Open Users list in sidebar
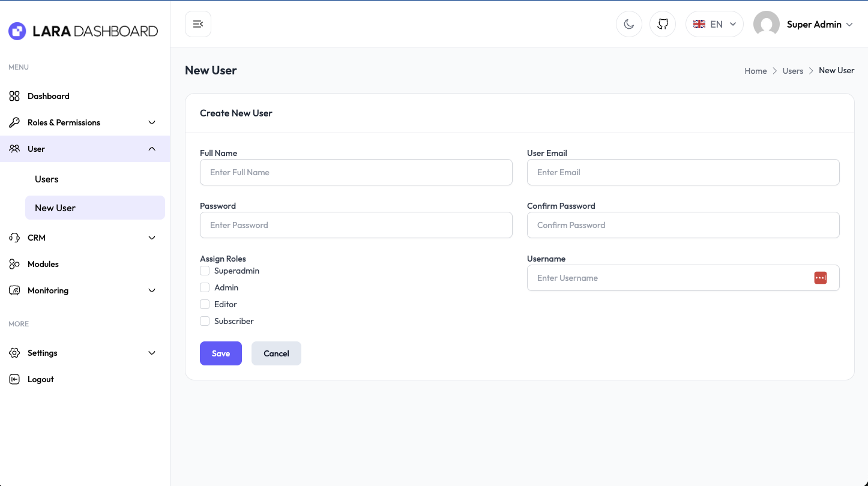The image size is (868, 486). [x=47, y=179]
